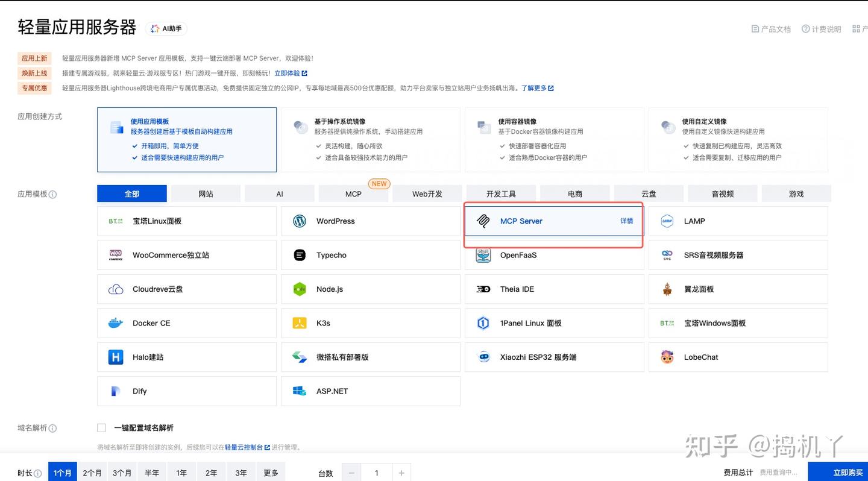
Task: Pick the 宝塔Windows面板 template icon
Action: point(667,323)
